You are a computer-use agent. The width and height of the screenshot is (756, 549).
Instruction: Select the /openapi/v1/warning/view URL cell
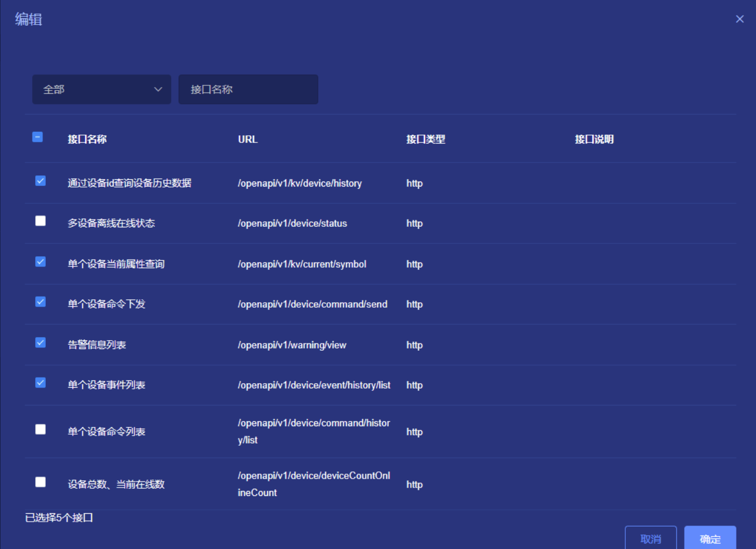(x=292, y=345)
